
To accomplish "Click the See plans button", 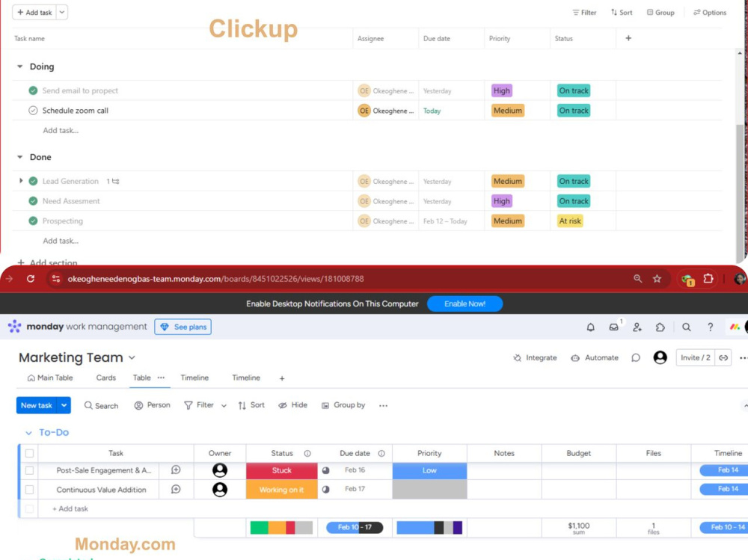I will [183, 327].
